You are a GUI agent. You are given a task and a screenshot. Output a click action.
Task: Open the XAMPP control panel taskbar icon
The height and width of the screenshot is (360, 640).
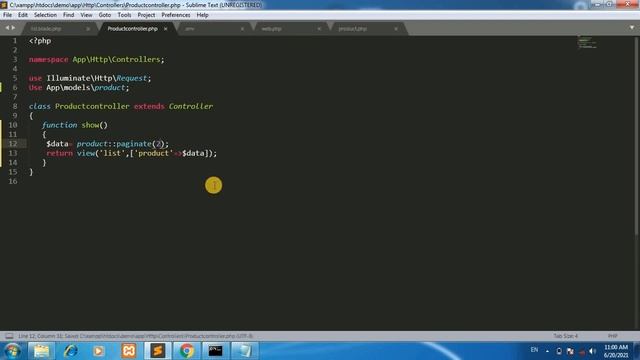(x=129, y=351)
